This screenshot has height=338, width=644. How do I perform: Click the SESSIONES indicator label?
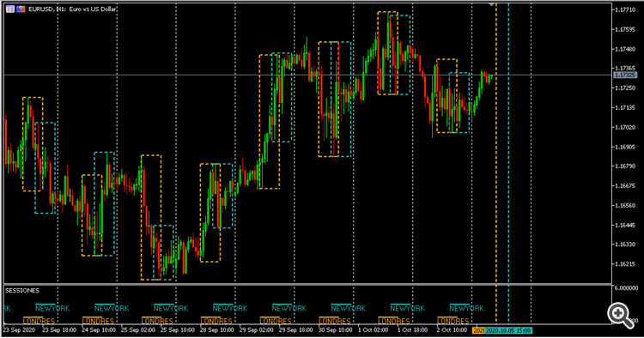[22, 291]
